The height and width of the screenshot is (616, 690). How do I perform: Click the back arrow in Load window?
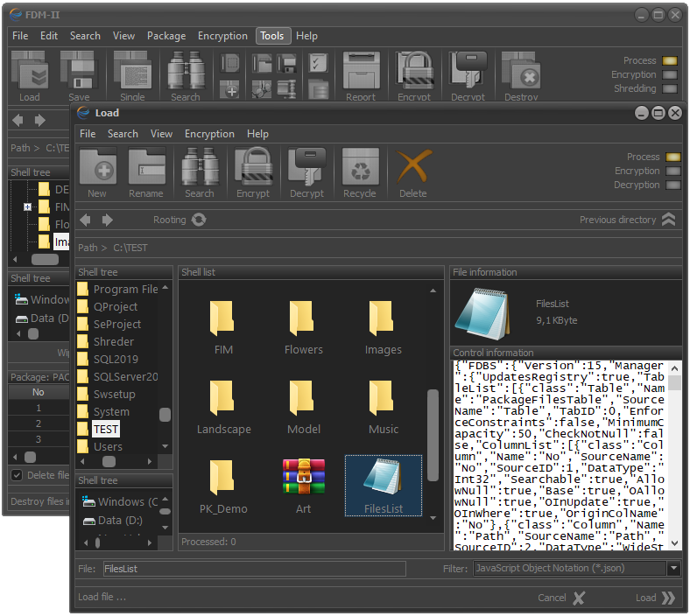tap(85, 220)
